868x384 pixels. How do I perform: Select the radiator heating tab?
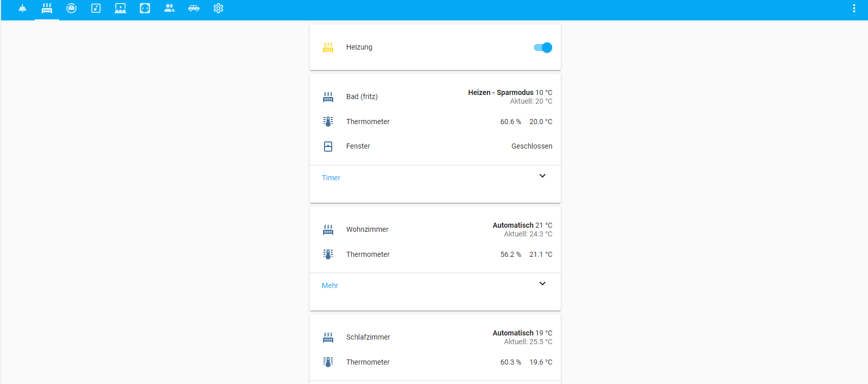click(47, 8)
